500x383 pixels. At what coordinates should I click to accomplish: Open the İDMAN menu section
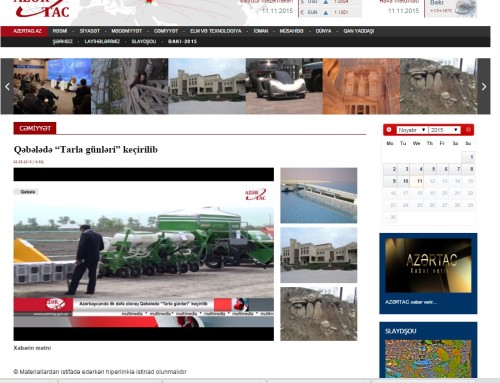[x=261, y=31]
